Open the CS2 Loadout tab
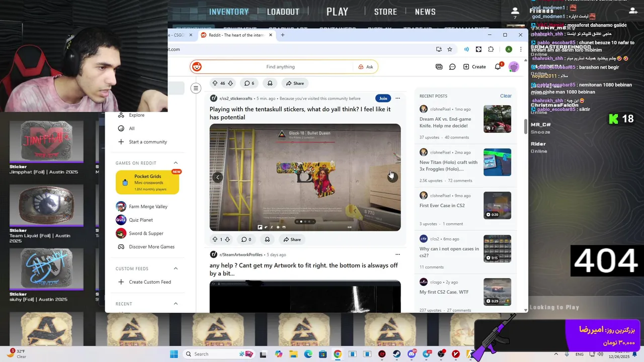Screen dimensions: 644x362 pos(283,12)
